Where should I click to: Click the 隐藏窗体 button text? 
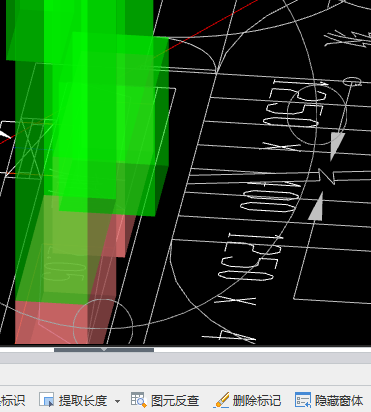click(339, 400)
